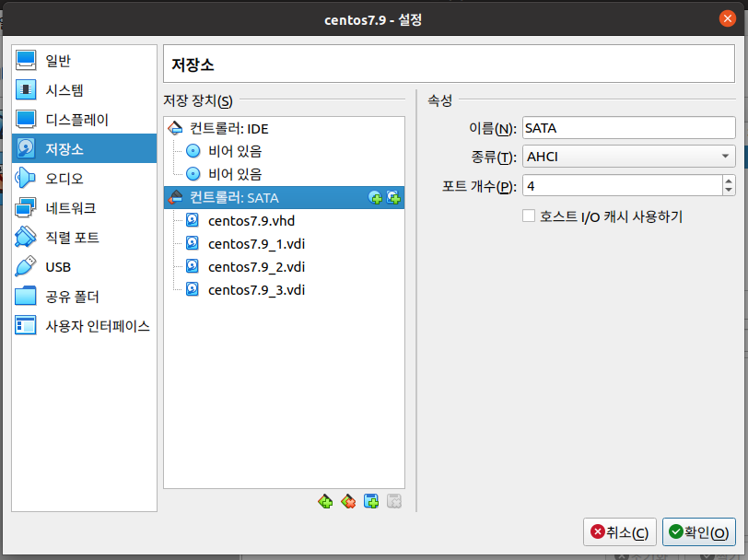Open the 시스템 settings category

(84, 90)
